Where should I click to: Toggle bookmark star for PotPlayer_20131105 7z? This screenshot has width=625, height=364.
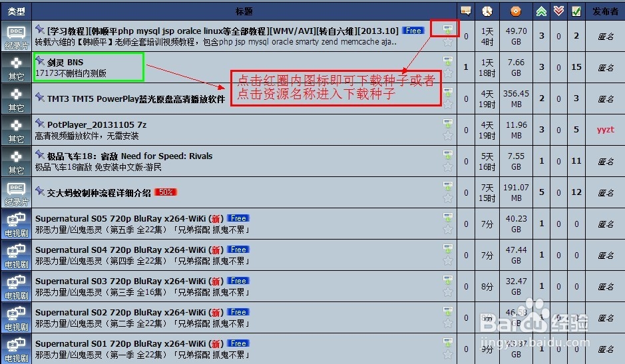[x=448, y=136]
